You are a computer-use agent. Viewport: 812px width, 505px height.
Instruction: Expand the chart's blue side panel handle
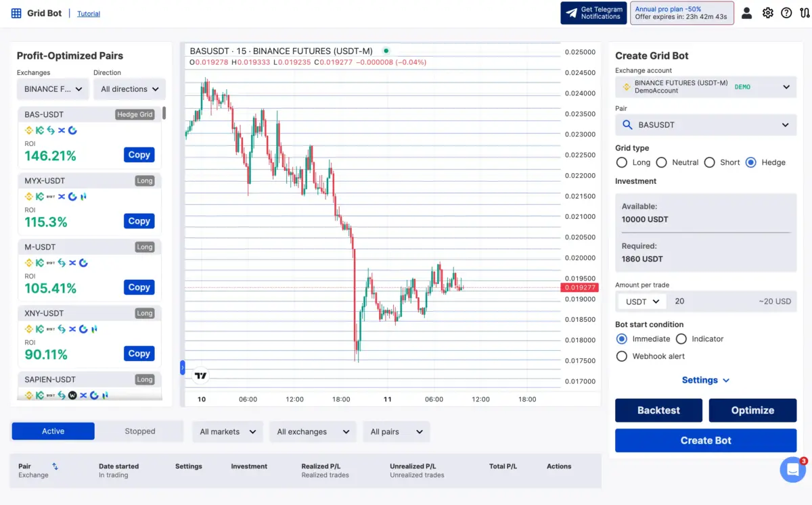(x=182, y=367)
